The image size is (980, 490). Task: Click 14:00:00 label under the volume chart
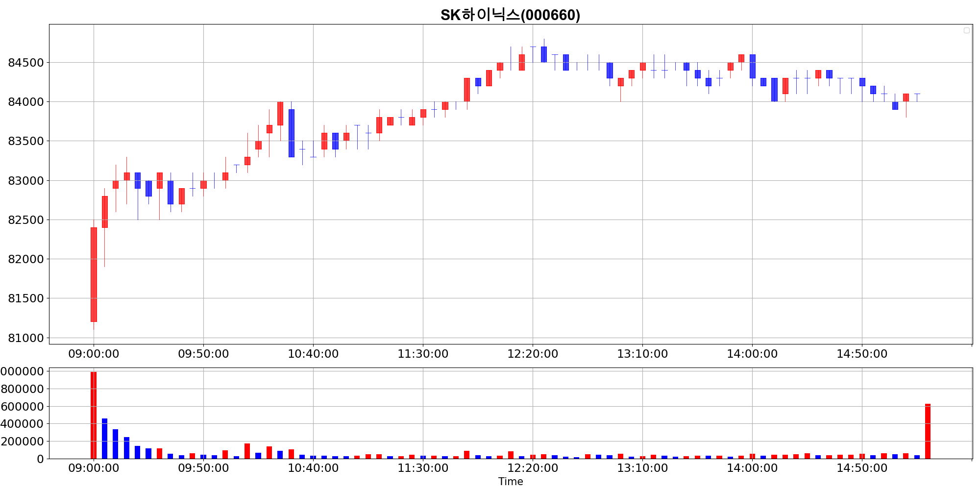[x=752, y=468]
